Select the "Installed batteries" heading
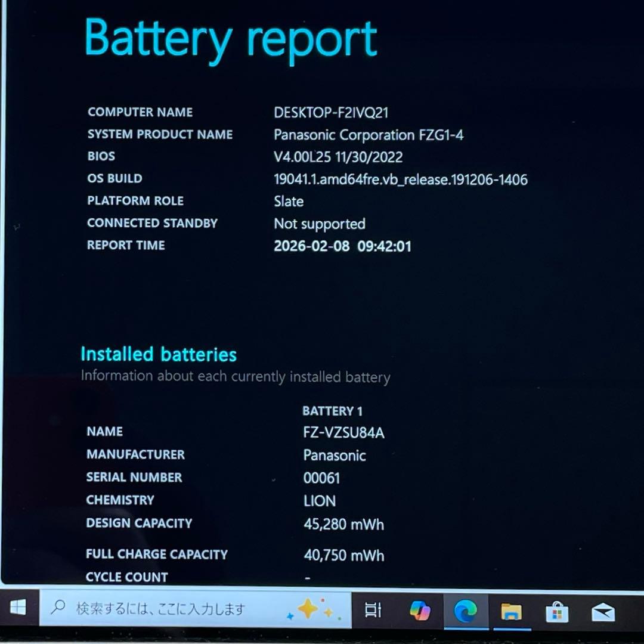Screen dimensions: 644x644 [x=159, y=354]
